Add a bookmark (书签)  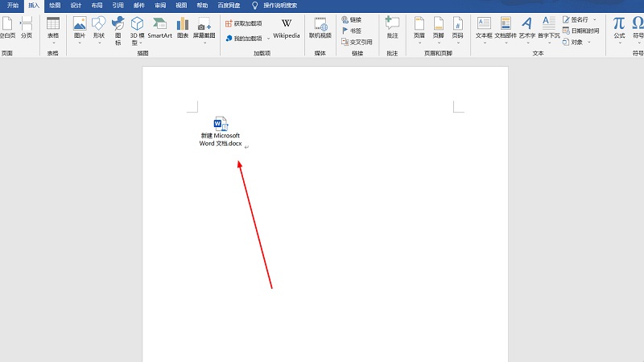(352, 31)
